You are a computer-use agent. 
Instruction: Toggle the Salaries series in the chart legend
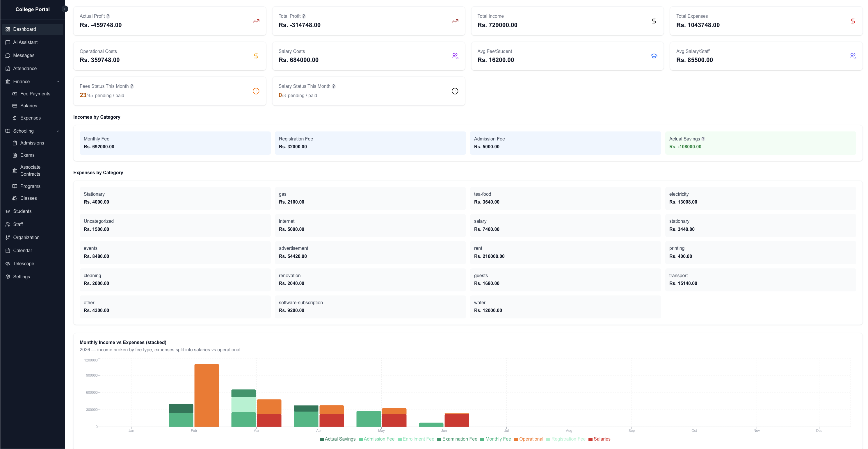click(600, 439)
